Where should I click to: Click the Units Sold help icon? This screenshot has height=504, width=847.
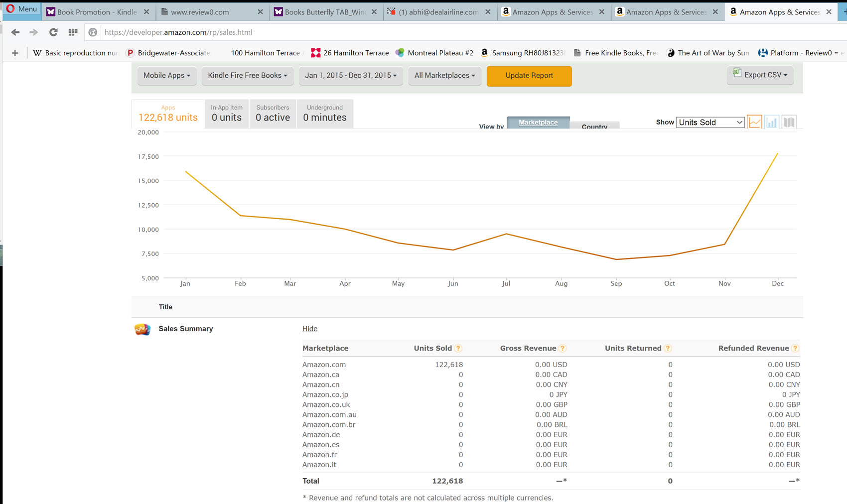tap(458, 349)
